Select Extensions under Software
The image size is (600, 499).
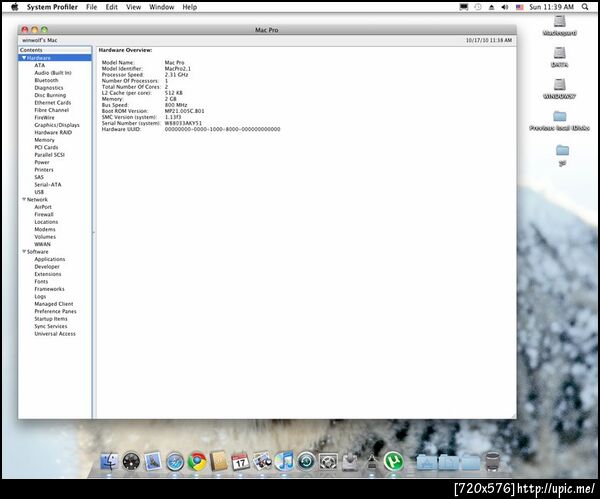click(48, 274)
